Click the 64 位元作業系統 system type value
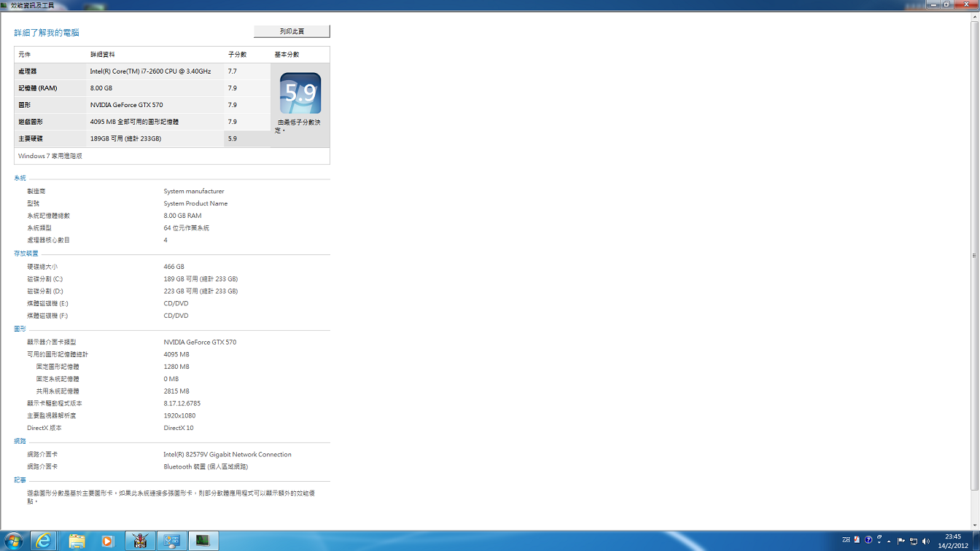The height and width of the screenshot is (551, 980). (x=186, y=228)
